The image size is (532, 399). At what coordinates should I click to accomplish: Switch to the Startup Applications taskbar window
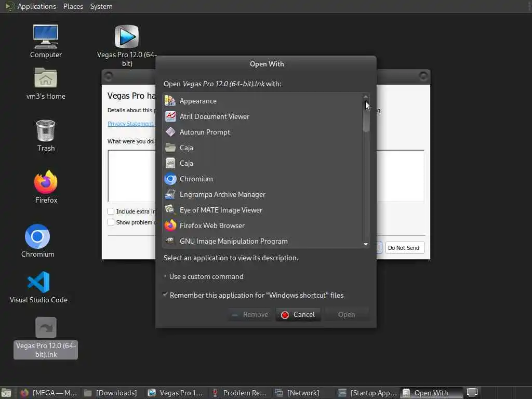point(367,393)
